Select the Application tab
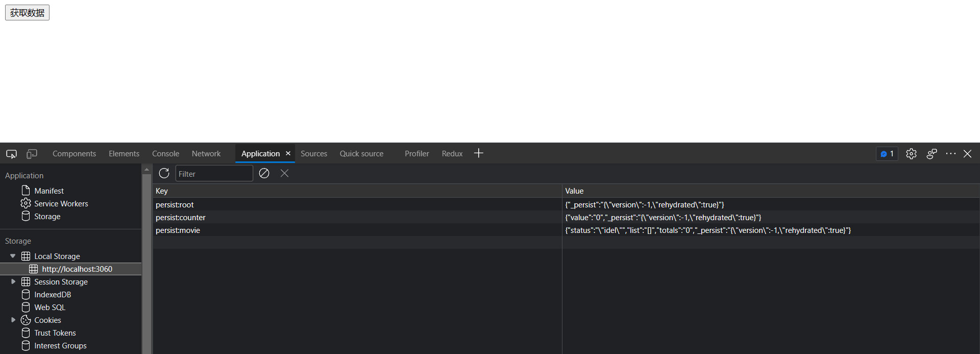The width and height of the screenshot is (980, 354). coord(260,154)
